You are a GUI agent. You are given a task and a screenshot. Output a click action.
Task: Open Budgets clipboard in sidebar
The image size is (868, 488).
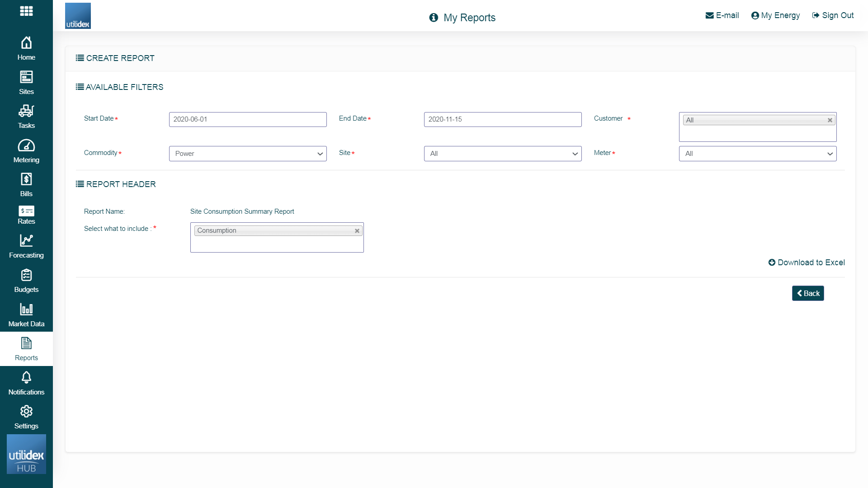[26, 281]
